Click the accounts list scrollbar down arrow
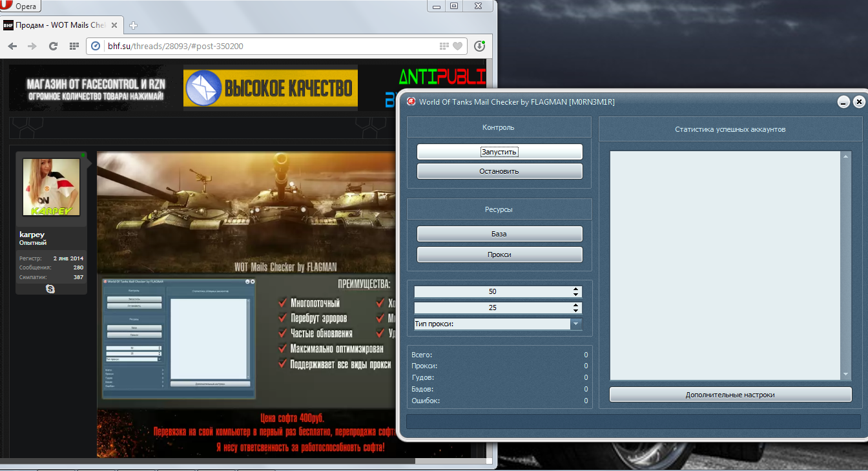This screenshot has height=471, width=868. (846, 375)
